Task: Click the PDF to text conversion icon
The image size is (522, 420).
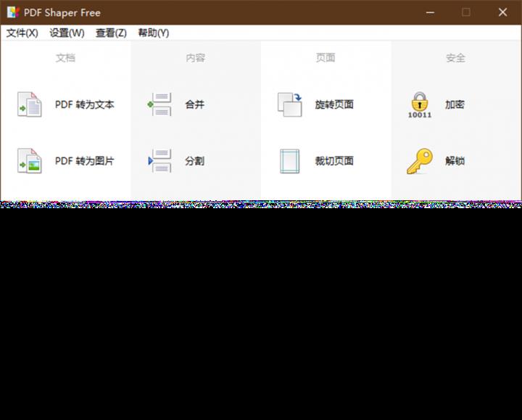Action: click(30, 104)
